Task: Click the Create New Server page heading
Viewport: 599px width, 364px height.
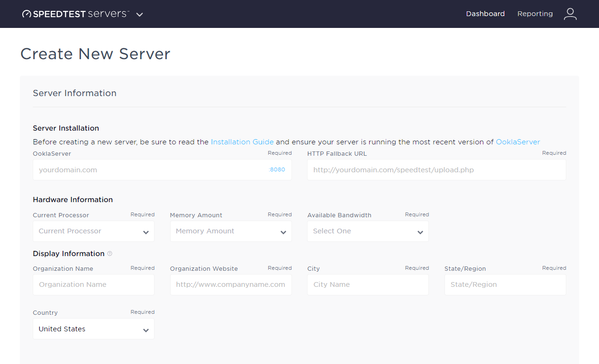Action: pos(95,54)
